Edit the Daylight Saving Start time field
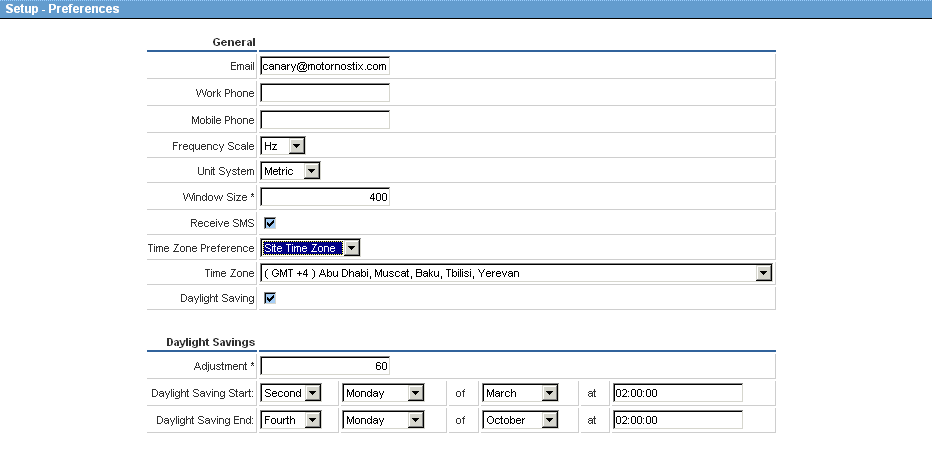This screenshot has height=457, width=932. click(x=677, y=393)
